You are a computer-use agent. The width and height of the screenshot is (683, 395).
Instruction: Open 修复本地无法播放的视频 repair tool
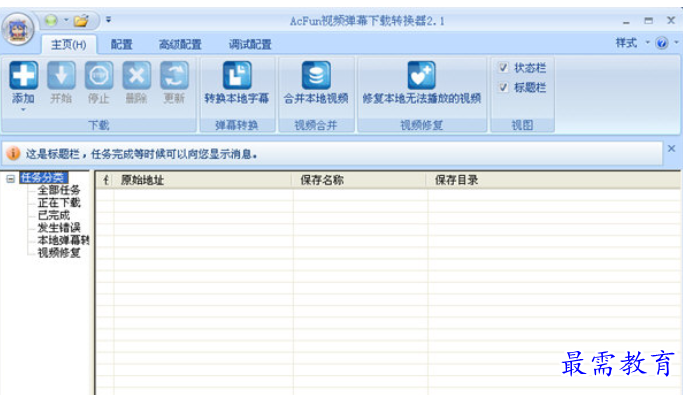click(x=421, y=83)
